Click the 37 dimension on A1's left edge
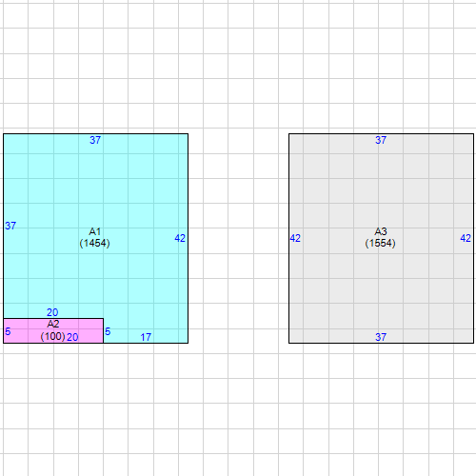 pyautogui.click(x=10, y=226)
